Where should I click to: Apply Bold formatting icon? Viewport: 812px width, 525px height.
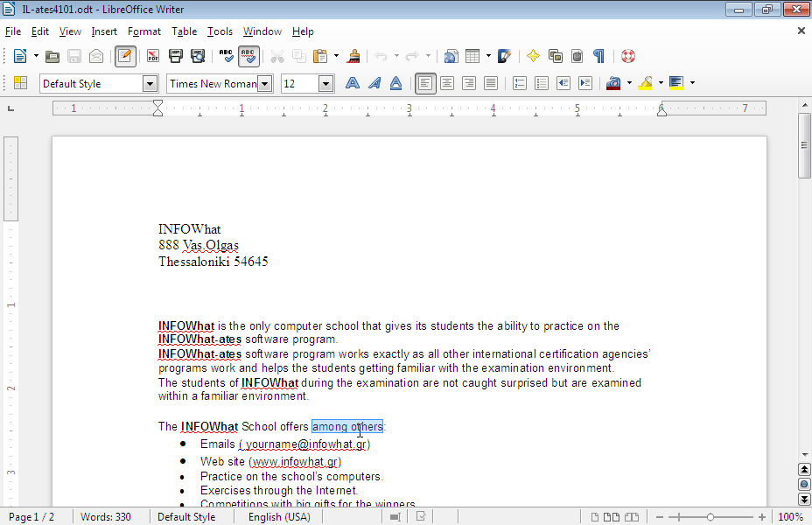tap(352, 83)
